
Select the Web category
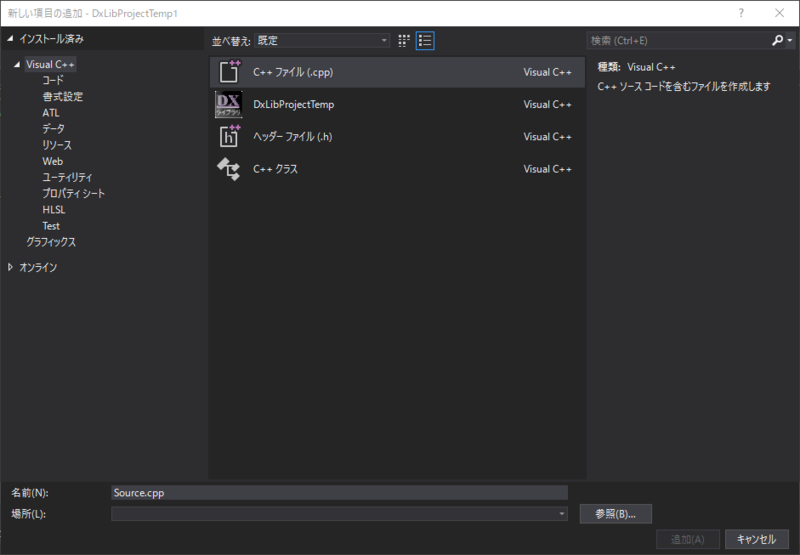click(x=53, y=162)
